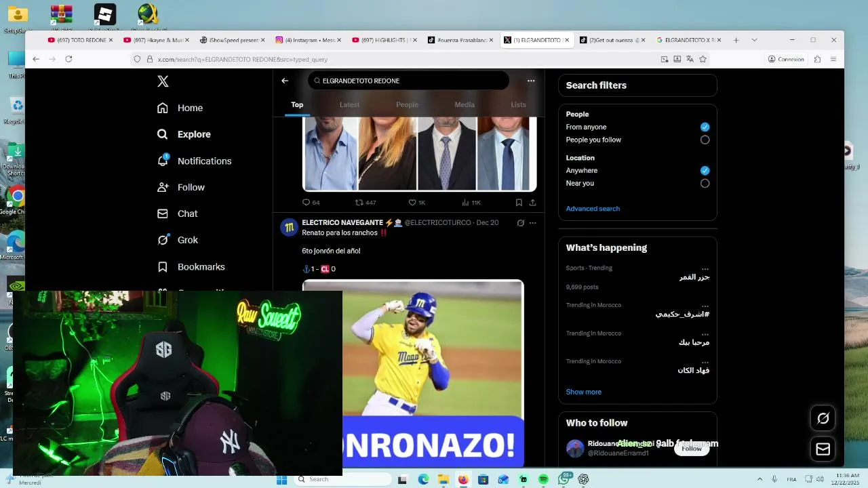
Task: Open the JONRONAZO baseball image
Action: pyautogui.click(x=413, y=373)
